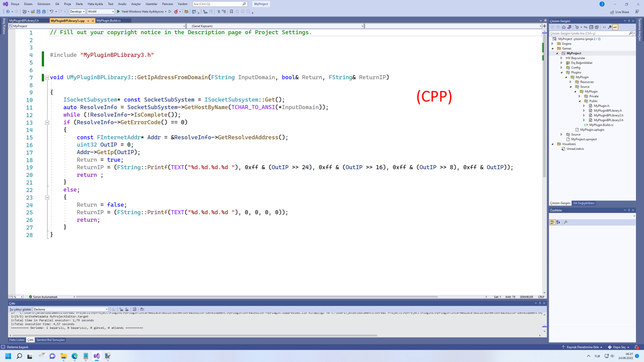Toggle word wrap in the Output panel
The width and height of the screenshot is (644, 362).
pyautogui.click(x=142, y=309)
